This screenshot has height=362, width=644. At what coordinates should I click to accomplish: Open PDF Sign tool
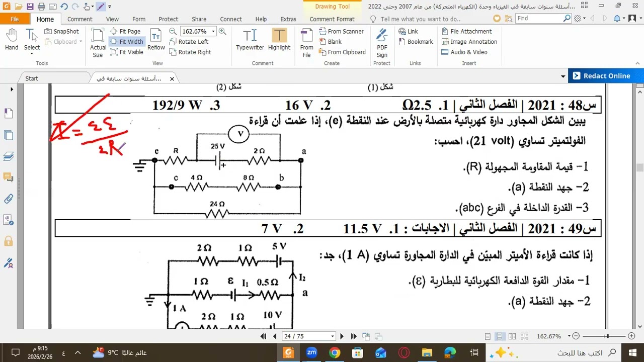pyautogui.click(x=382, y=43)
